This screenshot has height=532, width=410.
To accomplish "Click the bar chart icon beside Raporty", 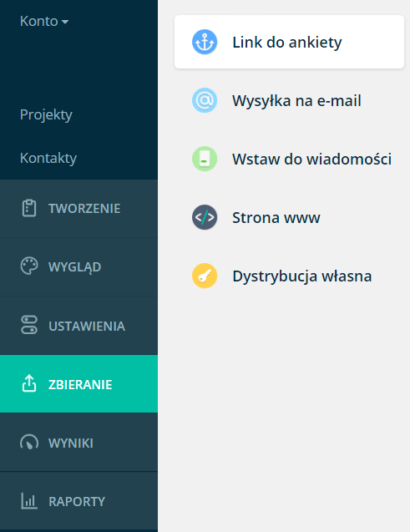I will (x=29, y=501).
